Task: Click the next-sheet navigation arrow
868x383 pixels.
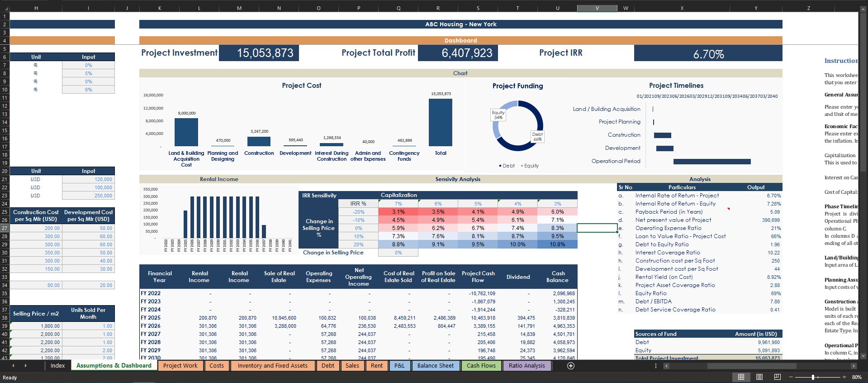Action: point(25,365)
